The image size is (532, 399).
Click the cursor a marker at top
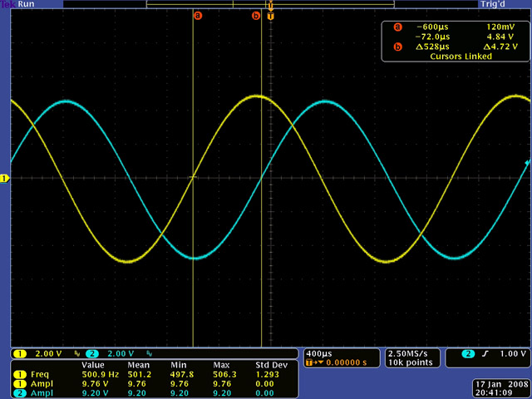tap(197, 15)
